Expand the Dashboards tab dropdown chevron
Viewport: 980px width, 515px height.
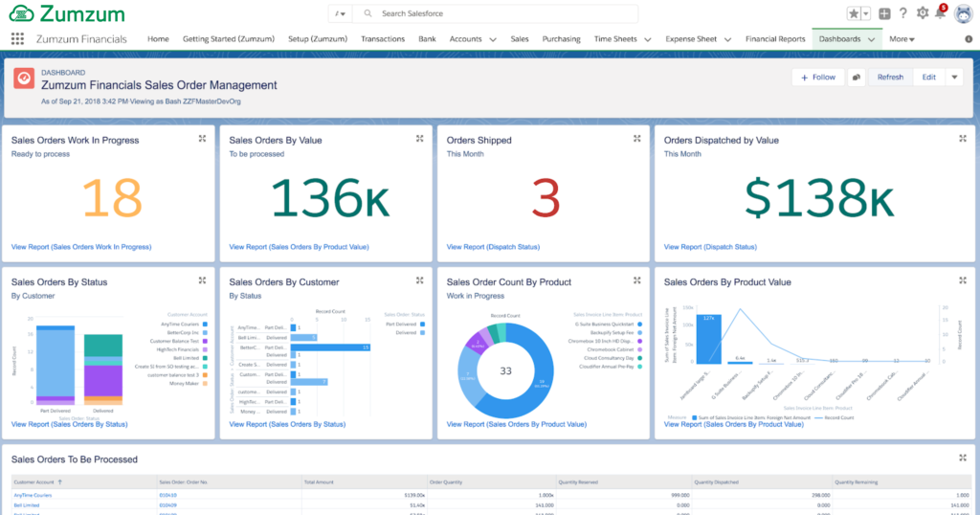(x=871, y=39)
